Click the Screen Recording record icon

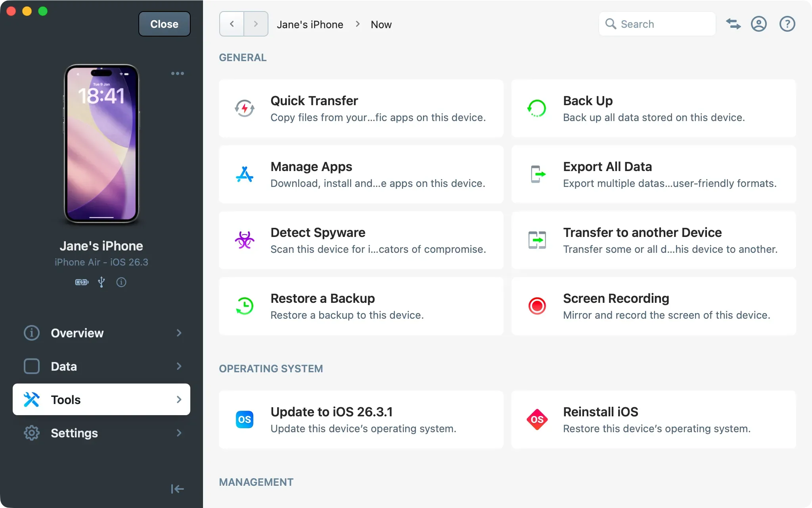point(537,306)
